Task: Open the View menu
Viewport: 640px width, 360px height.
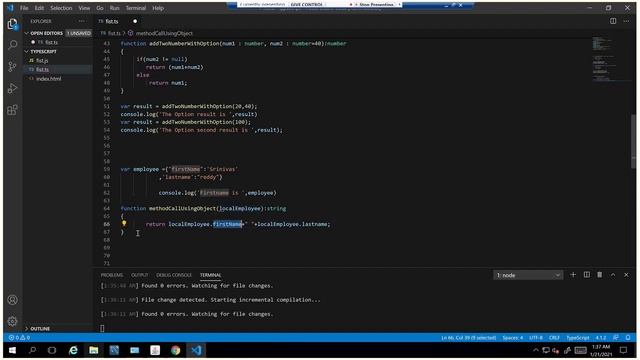Action: (x=84, y=8)
